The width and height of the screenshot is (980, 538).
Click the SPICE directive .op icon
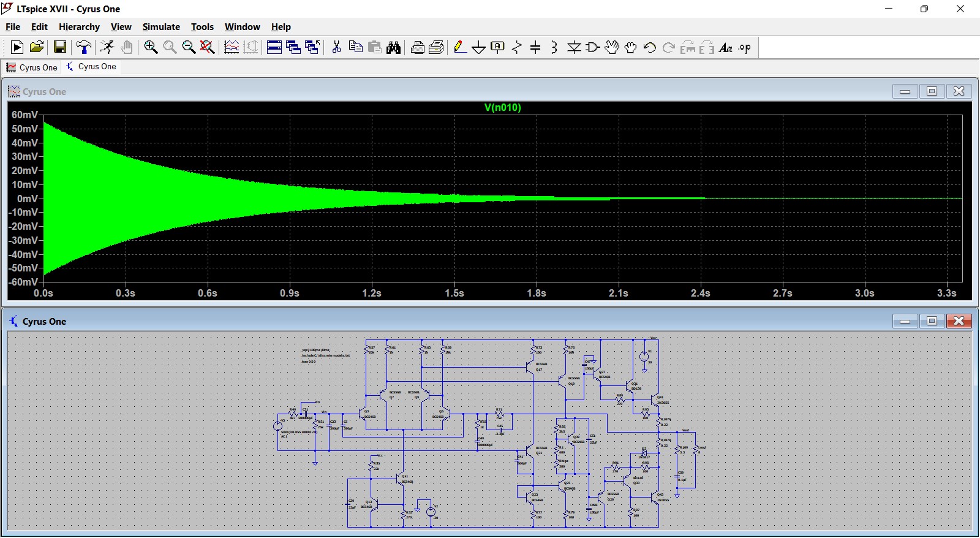click(745, 47)
